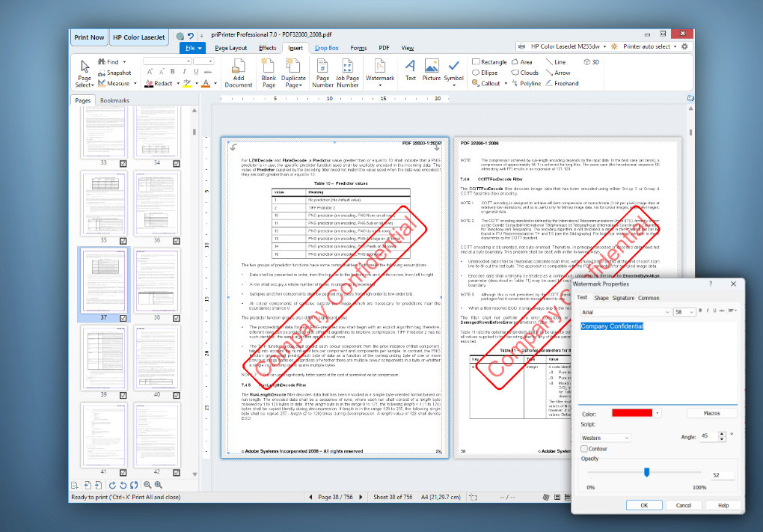Insert a Page Number

322,73
